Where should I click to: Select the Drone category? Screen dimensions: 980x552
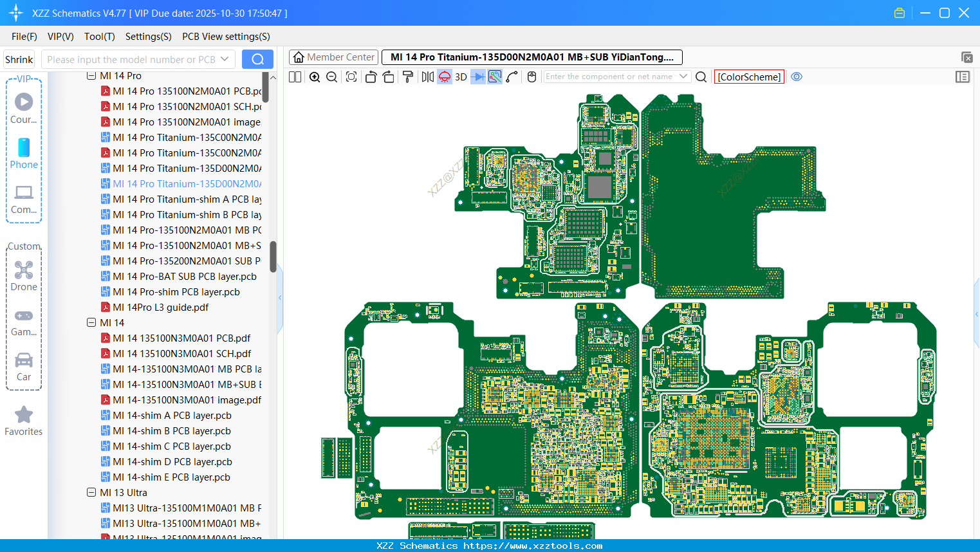(x=24, y=276)
